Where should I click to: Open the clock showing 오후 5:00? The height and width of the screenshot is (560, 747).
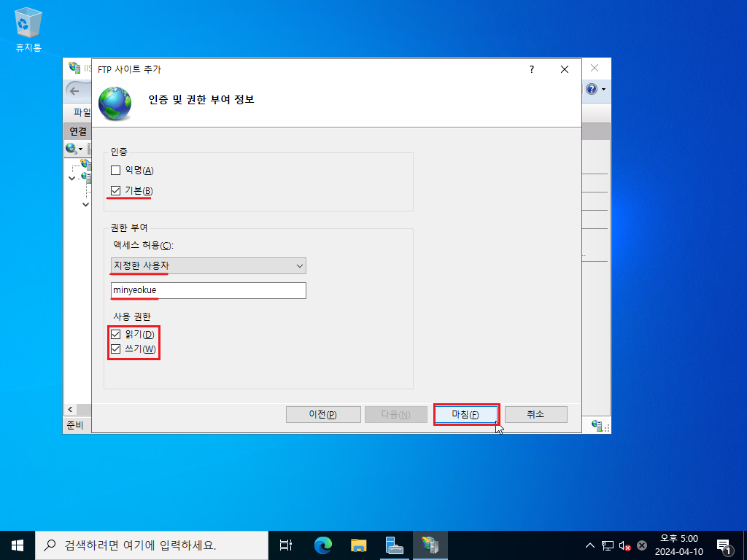click(679, 545)
